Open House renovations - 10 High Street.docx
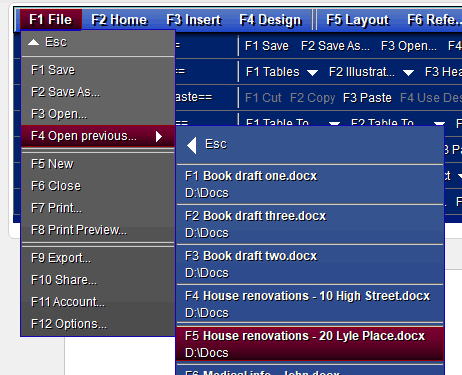Screen dimensions: 462x375 310,304
